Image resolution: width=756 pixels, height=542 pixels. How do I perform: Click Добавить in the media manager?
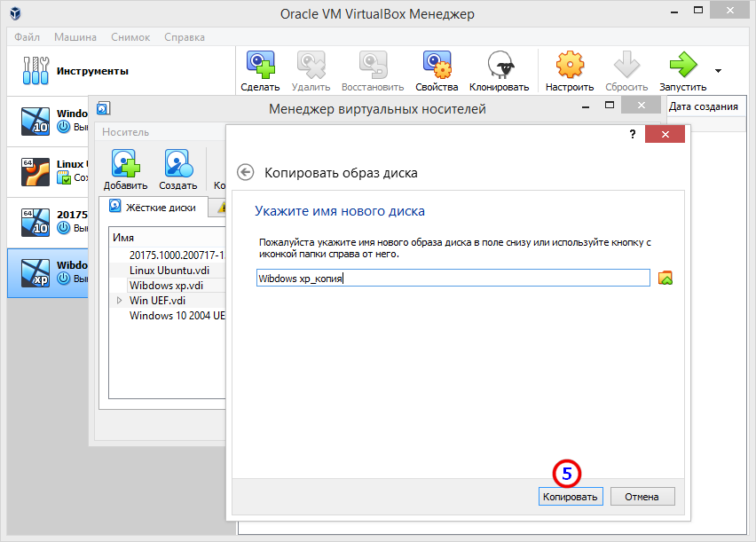tap(125, 169)
